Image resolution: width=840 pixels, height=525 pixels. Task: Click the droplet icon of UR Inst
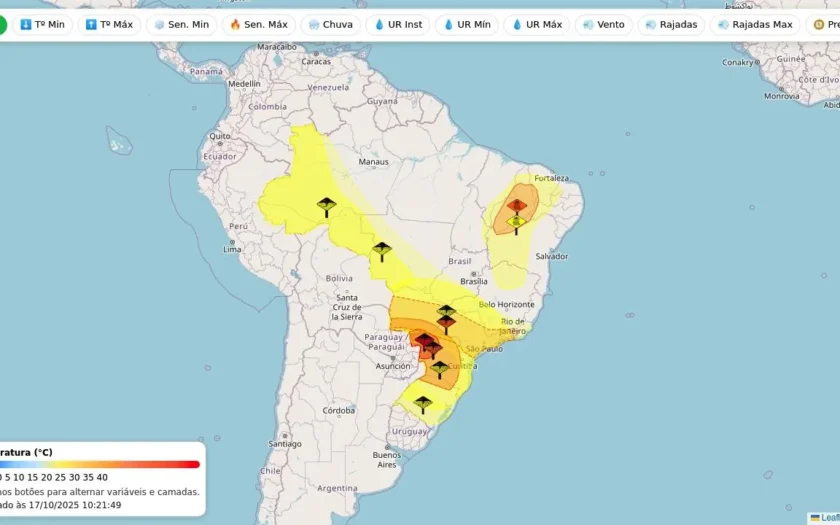(x=379, y=25)
